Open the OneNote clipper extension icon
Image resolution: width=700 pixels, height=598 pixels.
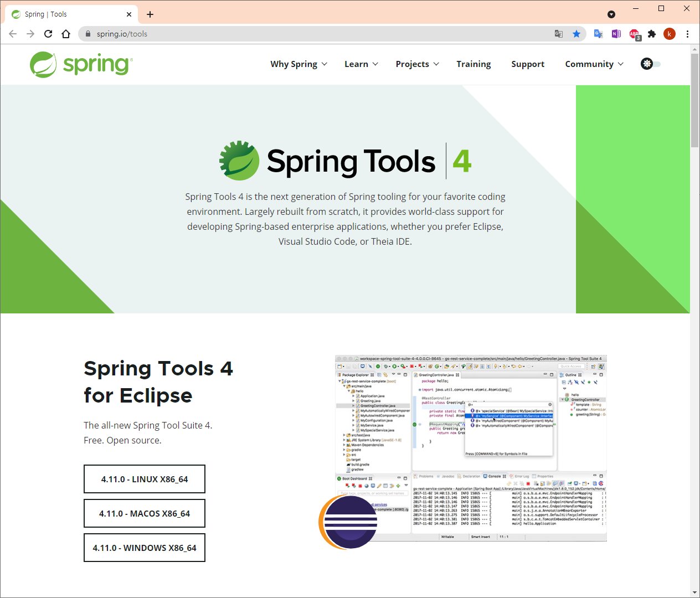click(x=616, y=34)
